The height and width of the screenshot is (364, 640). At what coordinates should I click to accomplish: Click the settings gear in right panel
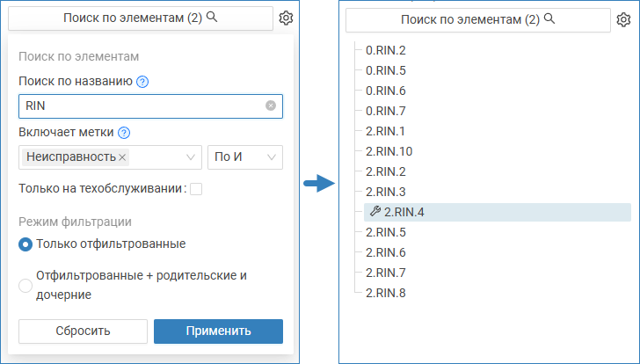click(x=622, y=19)
